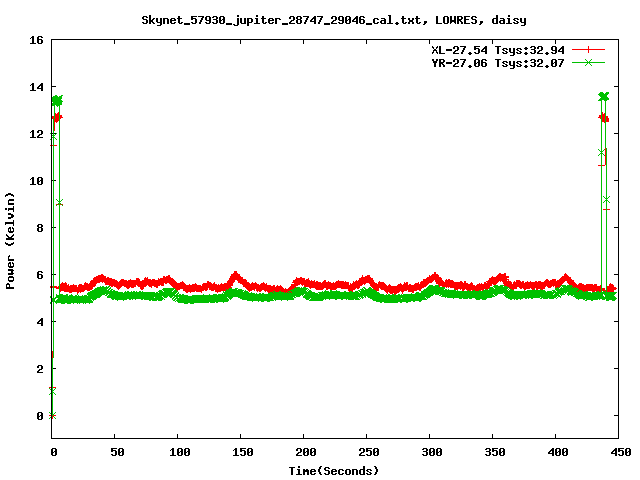640x480 pixels.
Task: Click the x-axis tick label 300
Action: (432, 452)
